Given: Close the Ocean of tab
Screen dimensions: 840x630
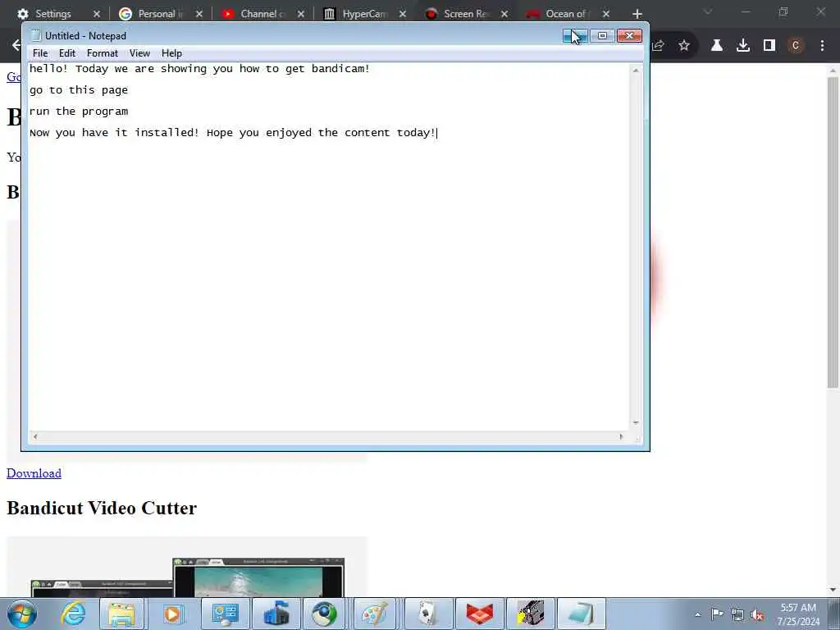Looking at the screenshot, I should point(606,14).
